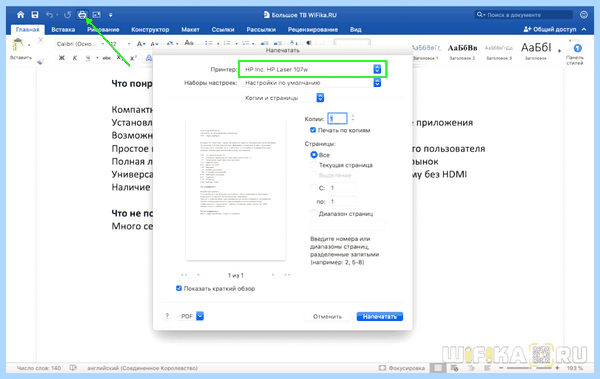
Task: Apply the Заголовок 1 style
Action: pos(426,52)
